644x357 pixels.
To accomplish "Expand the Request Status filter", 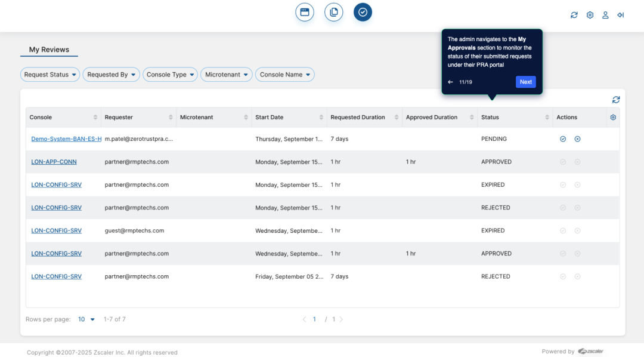I will 51,75.
